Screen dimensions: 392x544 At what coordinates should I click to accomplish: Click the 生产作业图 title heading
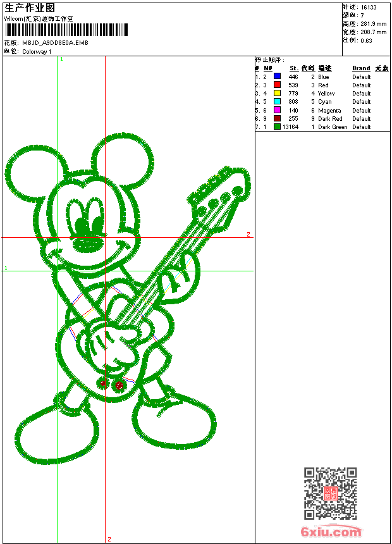pyautogui.click(x=30, y=8)
